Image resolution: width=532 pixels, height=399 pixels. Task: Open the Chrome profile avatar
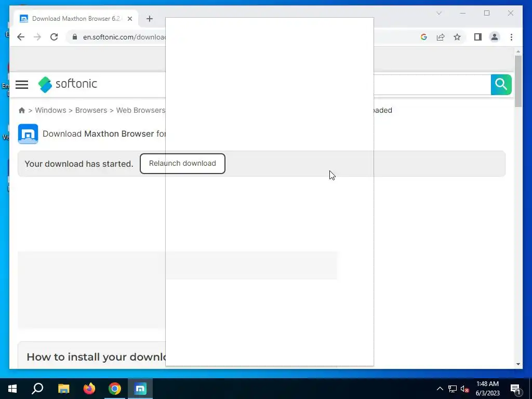click(x=495, y=37)
